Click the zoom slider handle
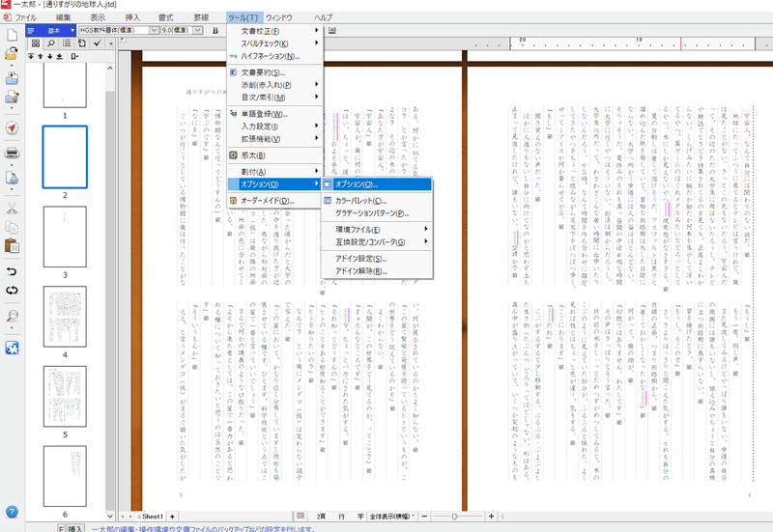Screen dimensions: 773x532 coord(454,517)
